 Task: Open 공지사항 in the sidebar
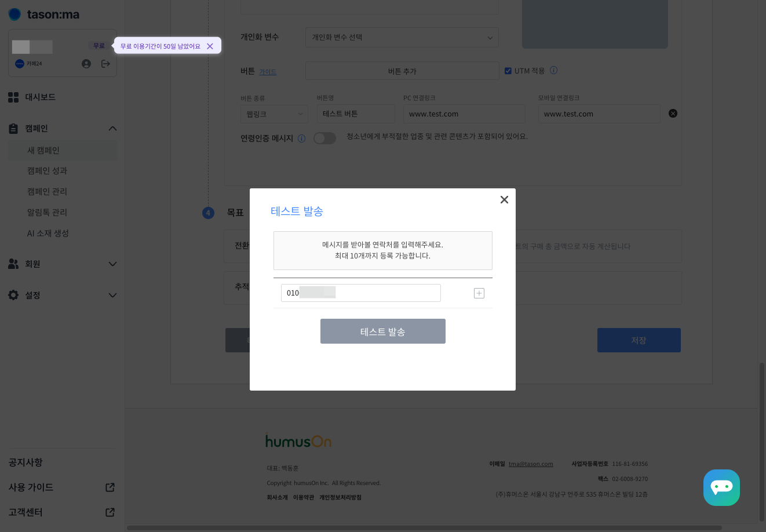(x=25, y=462)
